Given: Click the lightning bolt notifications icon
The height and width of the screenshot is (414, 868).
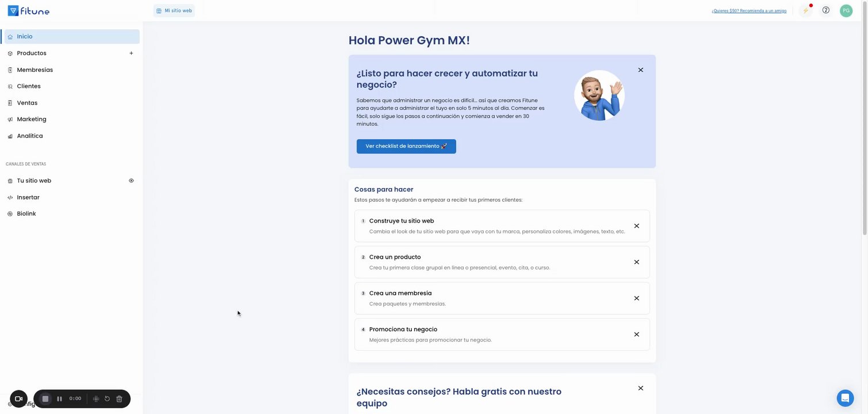Looking at the screenshot, I should click(x=806, y=10).
